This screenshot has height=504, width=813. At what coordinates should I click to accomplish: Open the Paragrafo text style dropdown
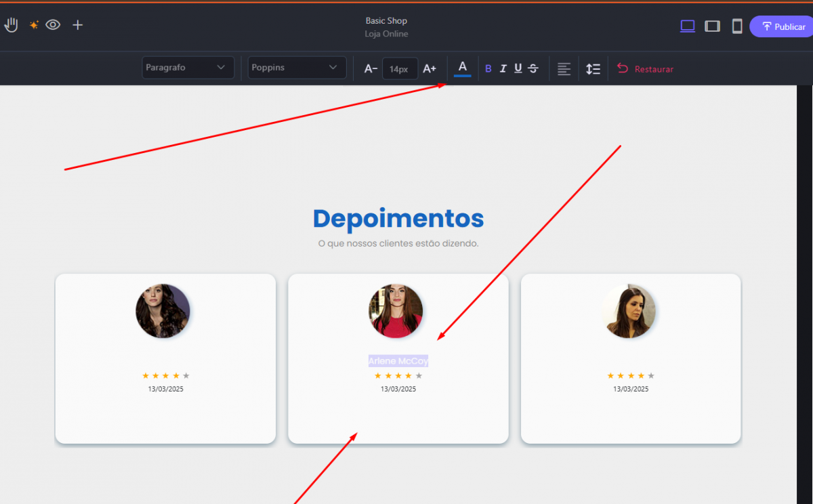pos(188,68)
